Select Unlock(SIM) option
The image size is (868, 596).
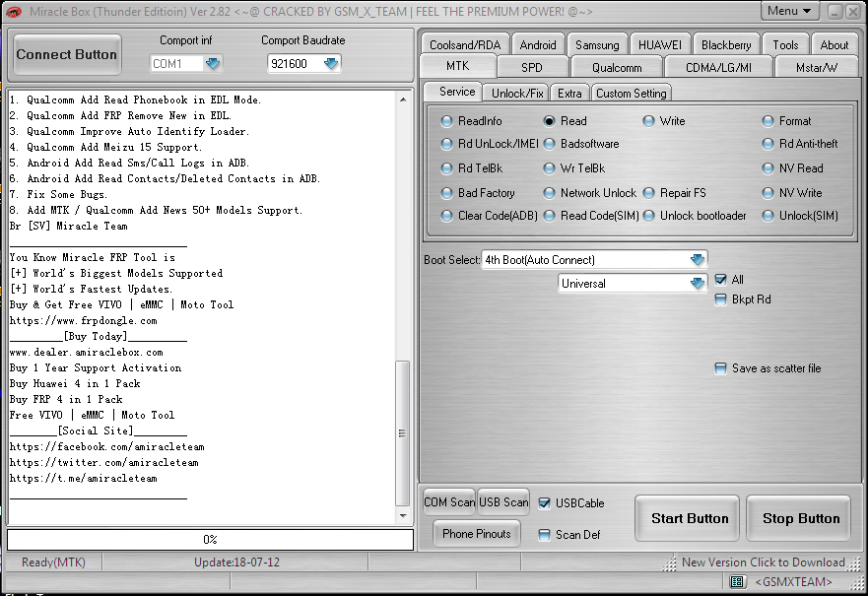coord(768,216)
